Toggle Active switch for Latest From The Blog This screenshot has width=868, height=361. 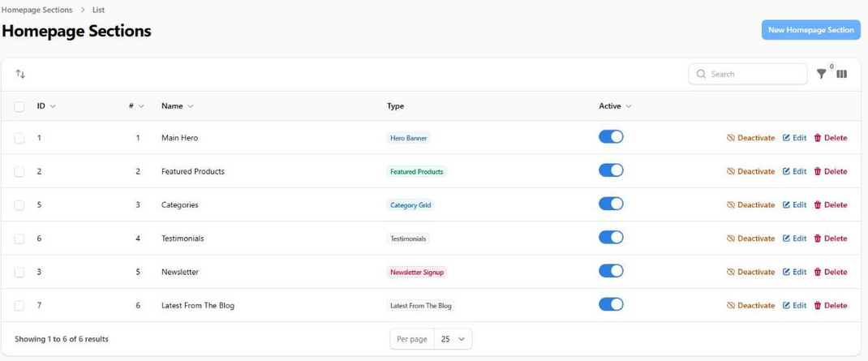coord(611,304)
